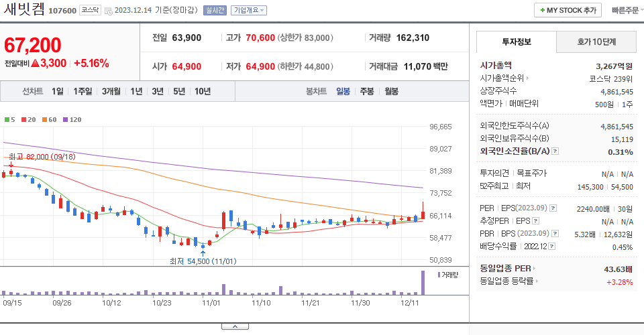644x335 pixels.
Task: Click the MY STOCK 추가 button
Action: point(568,10)
